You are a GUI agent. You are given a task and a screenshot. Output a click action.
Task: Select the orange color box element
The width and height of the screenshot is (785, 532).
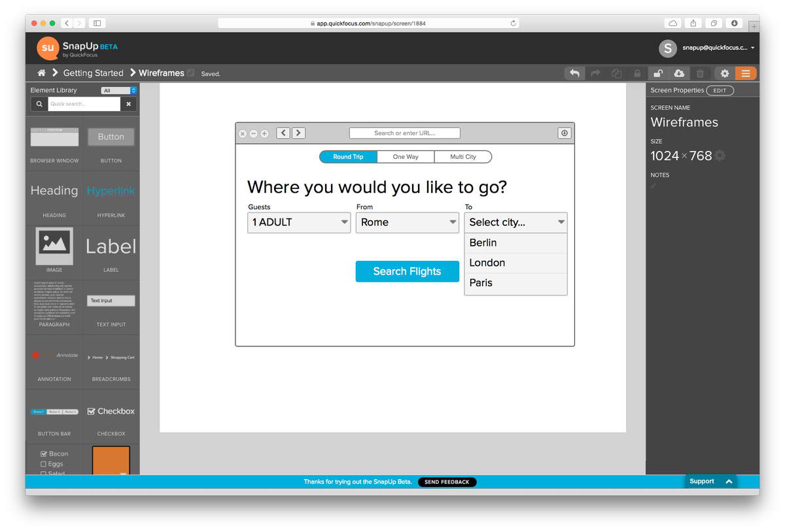tap(111, 460)
